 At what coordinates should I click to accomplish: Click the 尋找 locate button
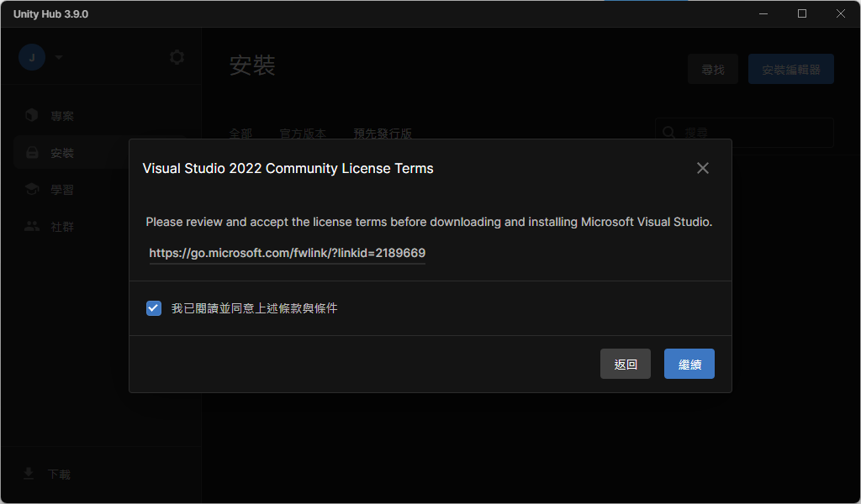pyautogui.click(x=713, y=69)
